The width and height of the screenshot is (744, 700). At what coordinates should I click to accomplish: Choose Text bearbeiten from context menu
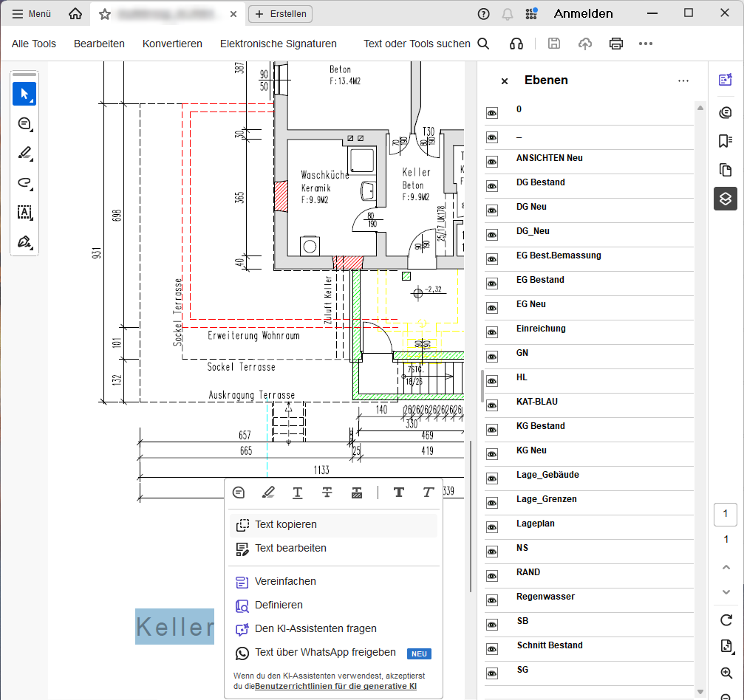coord(333,548)
